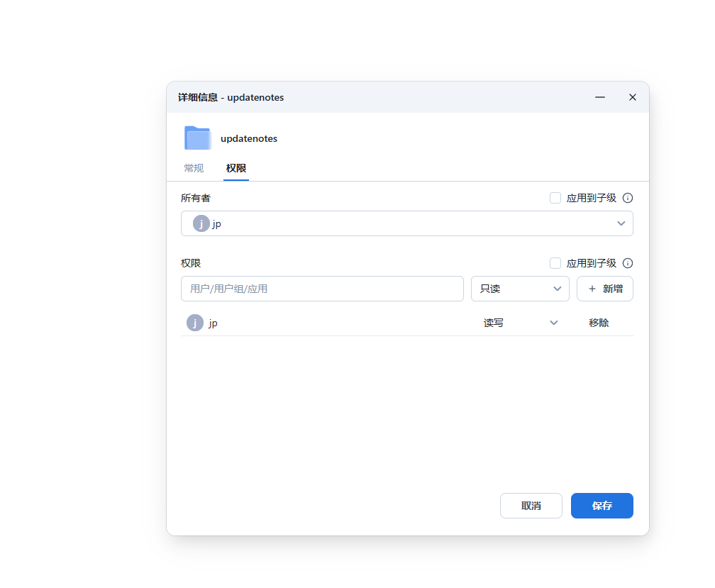
Task: Enable 应用到子级 for the permissions section
Action: pos(555,263)
